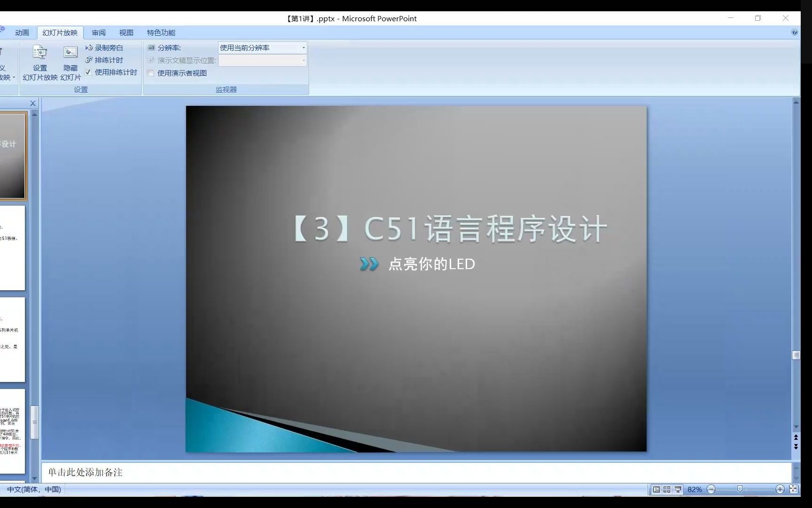Select the first slide thumbnail in the pane
The image size is (812, 508).
pyautogui.click(x=12, y=156)
